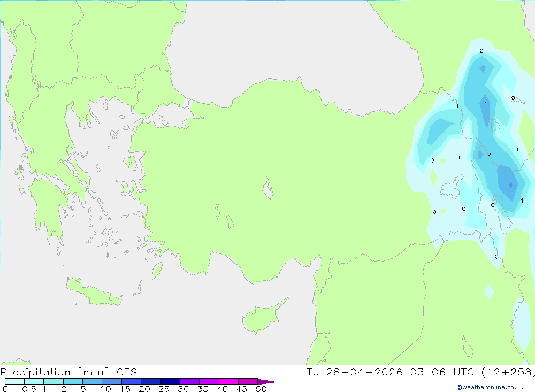Click the precipitation value 7 on map
The height and width of the screenshot is (392, 535).
click(485, 102)
